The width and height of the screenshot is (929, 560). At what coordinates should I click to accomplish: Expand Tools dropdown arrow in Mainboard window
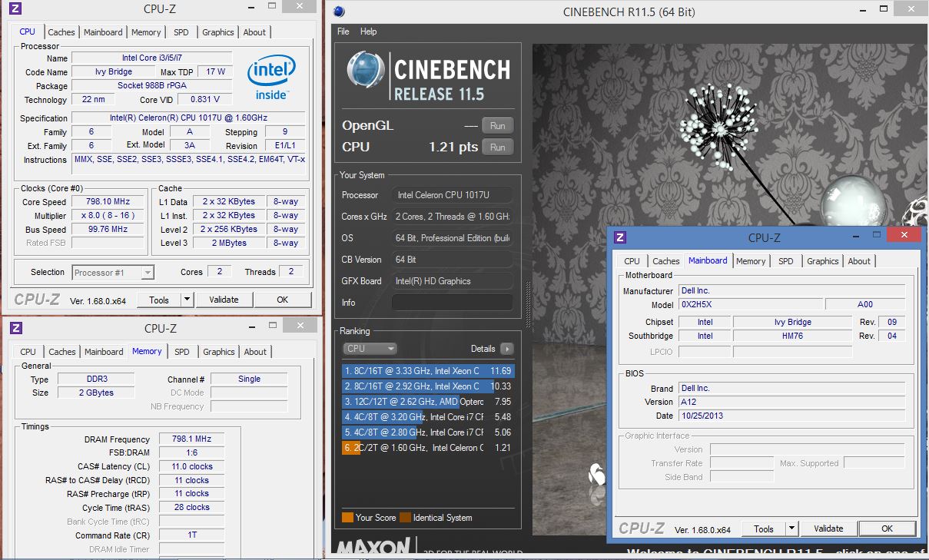[x=792, y=529]
